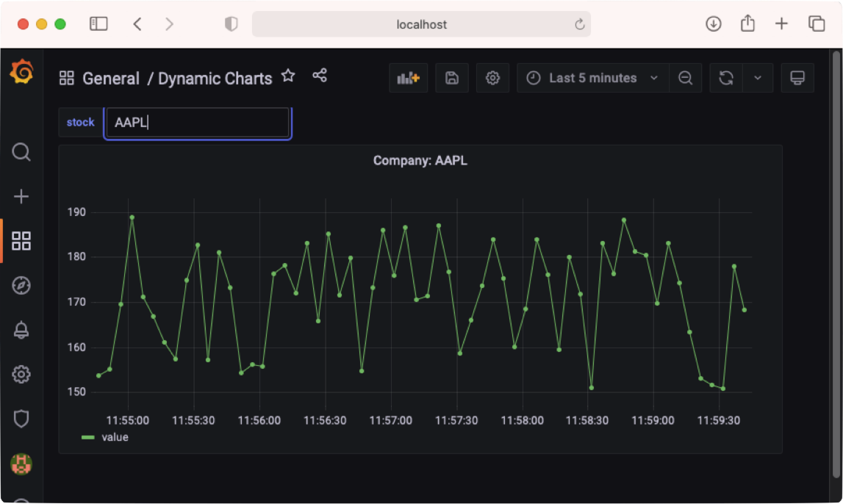
Task: Star the Dynamic Charts dashboard
Action: [287, 75]
